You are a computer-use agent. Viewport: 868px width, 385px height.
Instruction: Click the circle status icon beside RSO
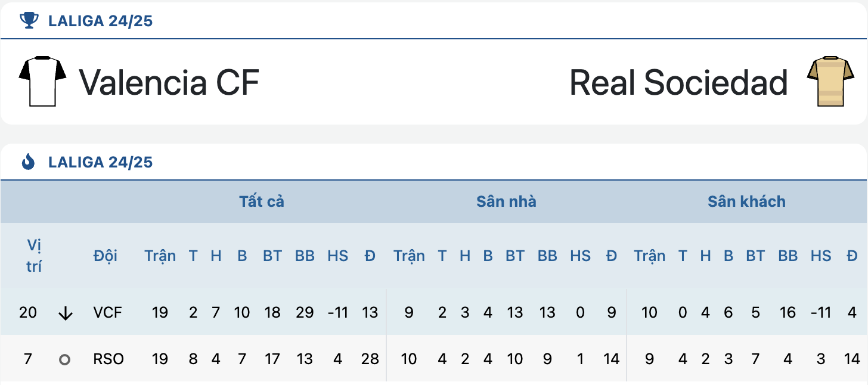[x=64, y=360]
